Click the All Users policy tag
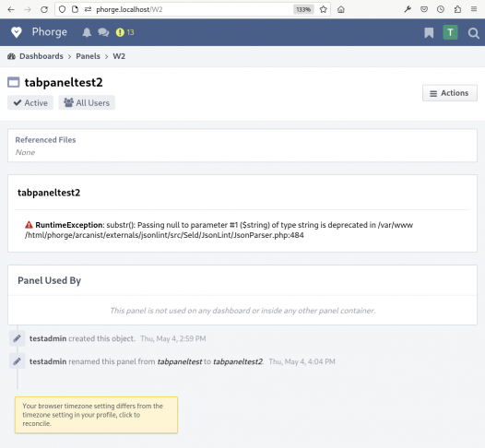 point(87,102)
